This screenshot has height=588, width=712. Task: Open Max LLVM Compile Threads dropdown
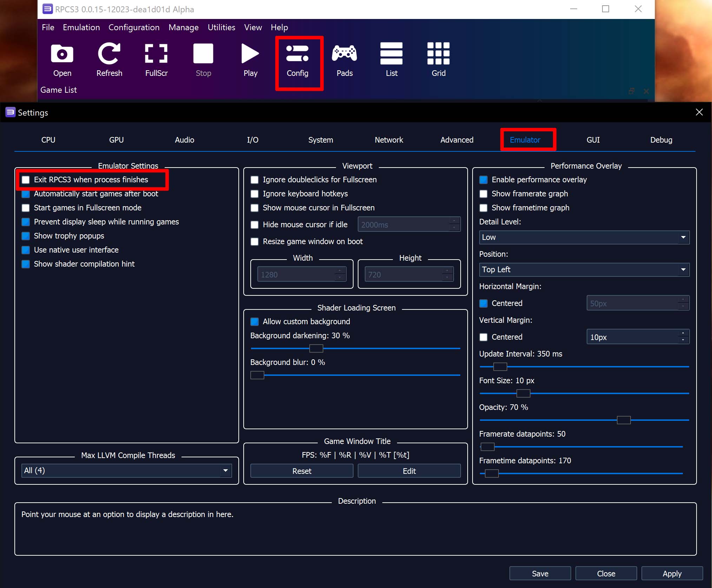coord(126,471)
